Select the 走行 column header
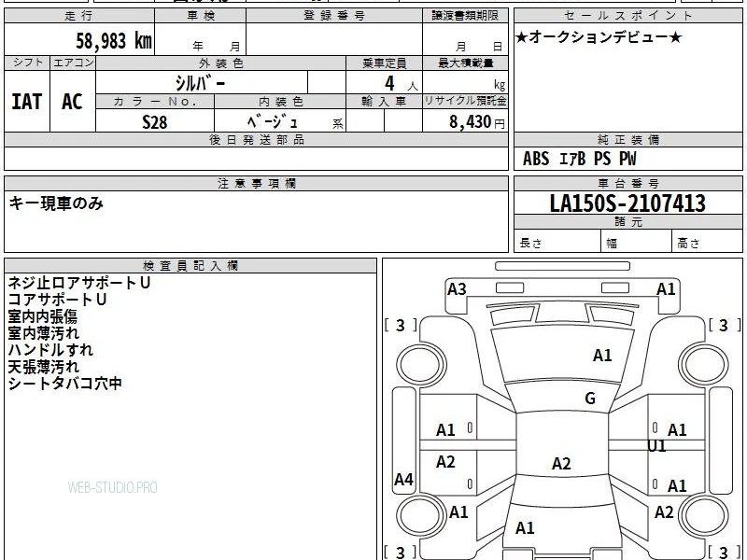Viewport: 747px width, 560px height. point(79,16)
